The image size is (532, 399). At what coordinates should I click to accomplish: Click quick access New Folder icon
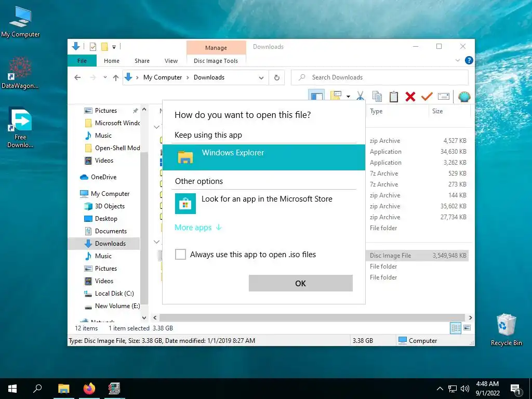[x=104, y=47]
